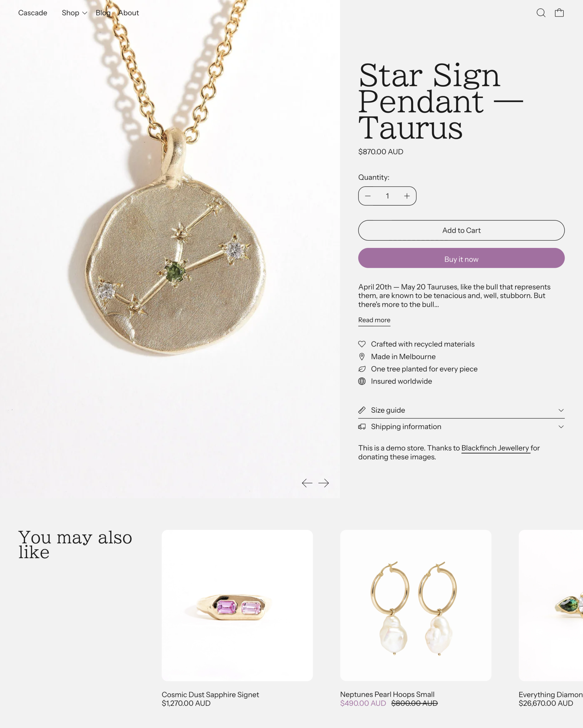Expand the Size guide chevron

[x=561, y=410]
